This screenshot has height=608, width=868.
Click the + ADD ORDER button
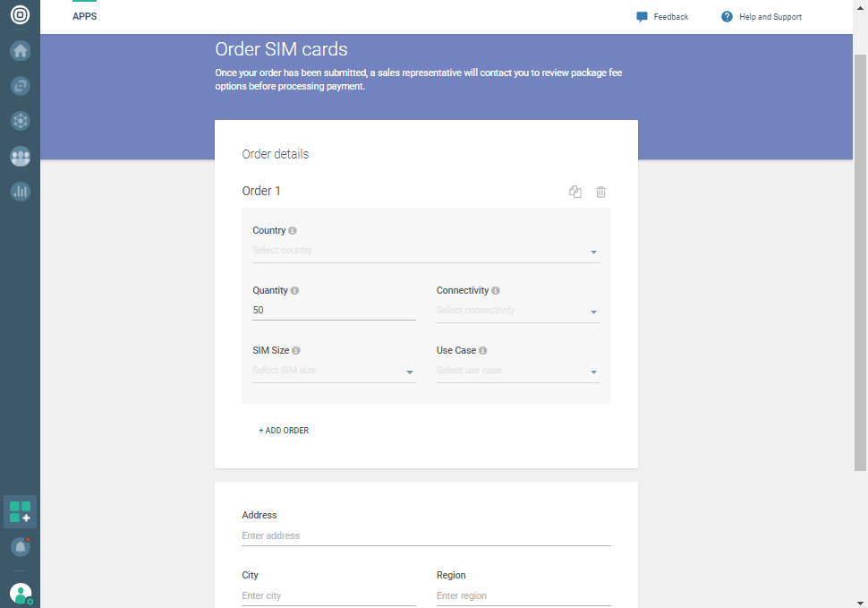click(x=284, y=431)
